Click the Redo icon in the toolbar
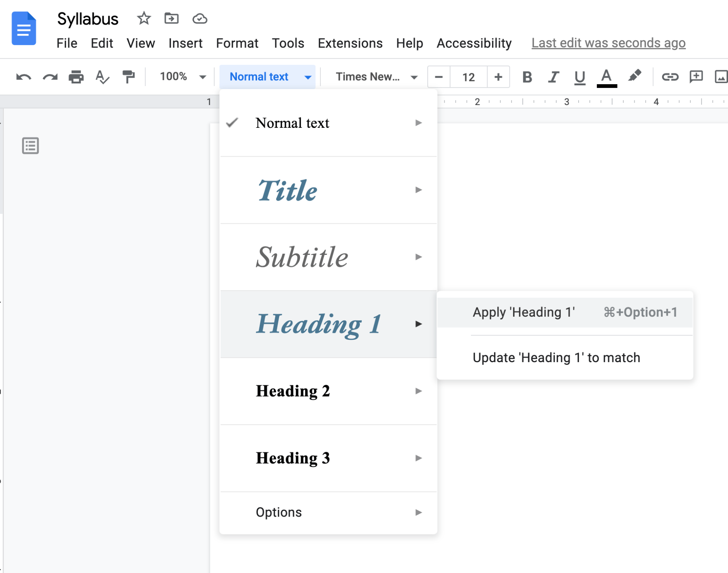The image size is (728, 573). [50, 77]
